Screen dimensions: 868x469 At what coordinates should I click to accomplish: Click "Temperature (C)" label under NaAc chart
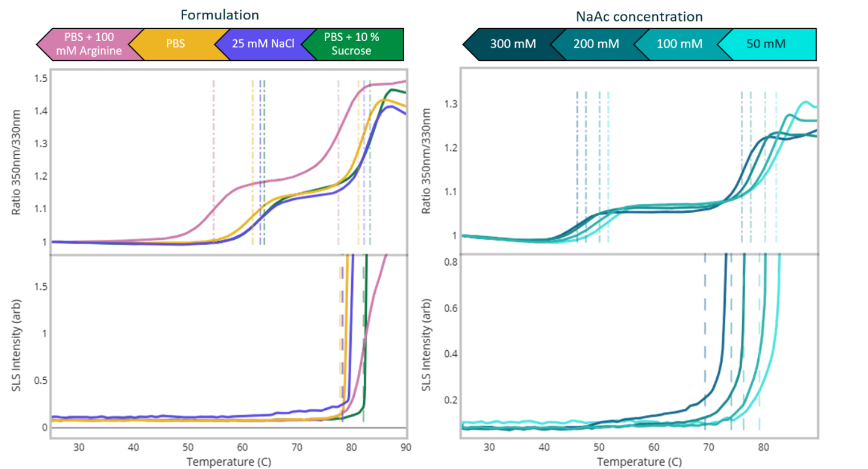(639, 462)
